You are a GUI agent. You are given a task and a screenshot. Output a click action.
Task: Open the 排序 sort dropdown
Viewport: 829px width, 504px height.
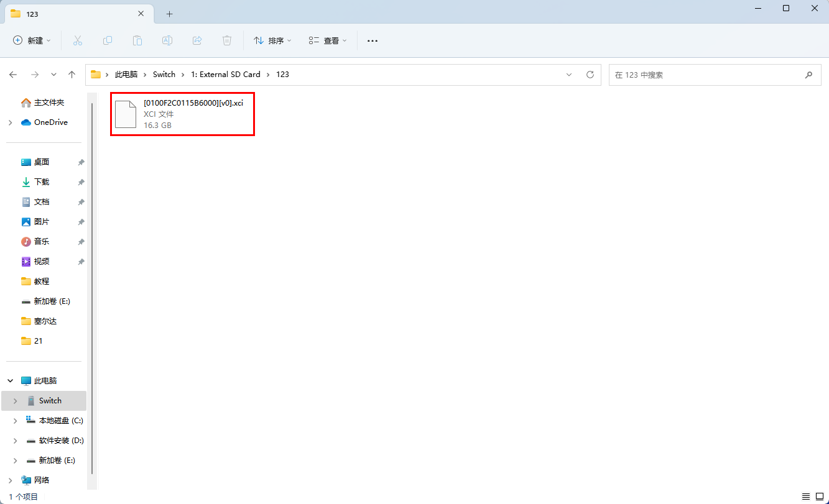point(272,40)
